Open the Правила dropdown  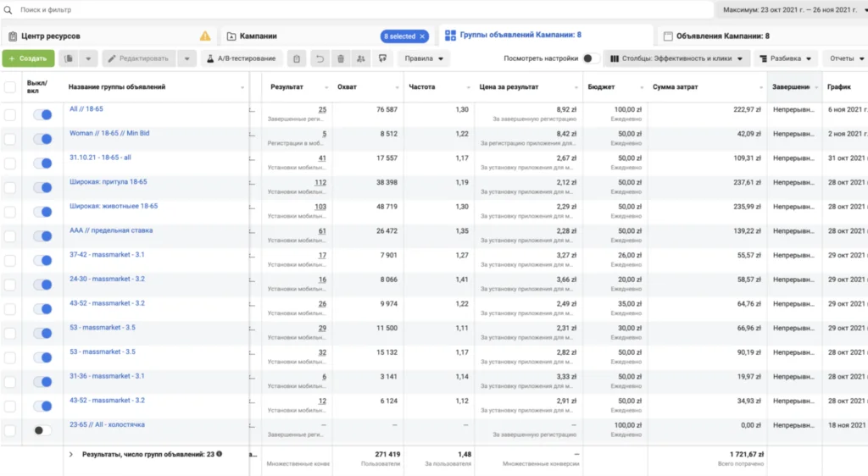[424, 58]
